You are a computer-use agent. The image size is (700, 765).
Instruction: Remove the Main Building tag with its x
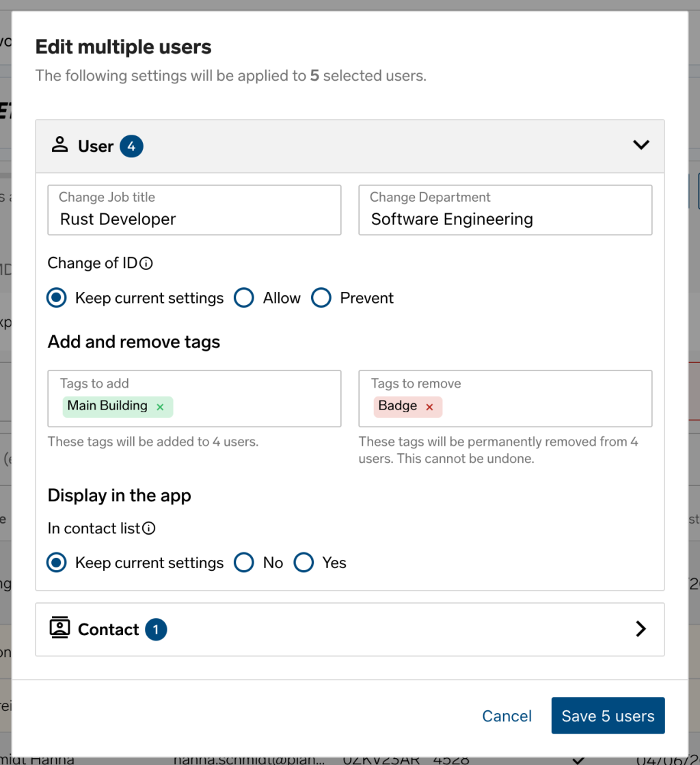click(160, 407)
